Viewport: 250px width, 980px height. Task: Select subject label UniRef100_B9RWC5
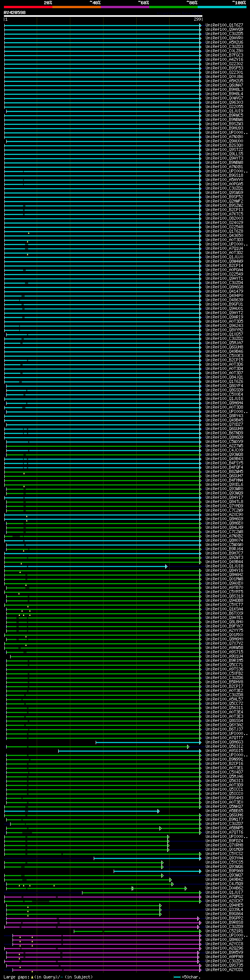(224, 115)
